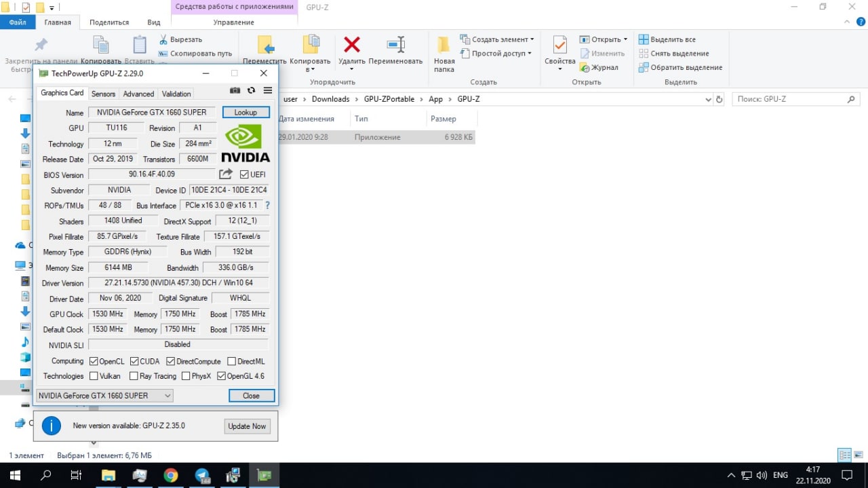
Task: Click the Task View taskbar icon
Action: (77, 475)
